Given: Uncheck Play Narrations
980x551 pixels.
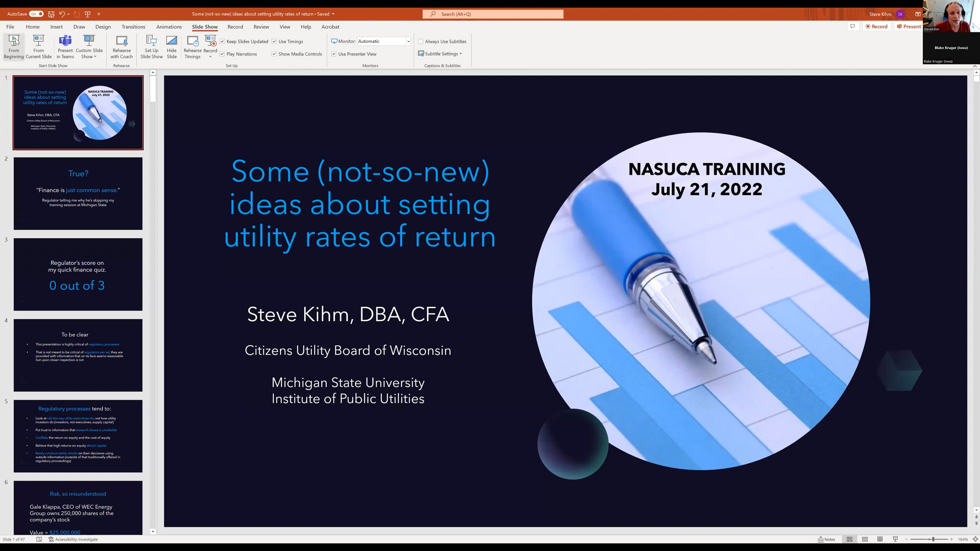Looking at the screenshot, I should 222,54.
